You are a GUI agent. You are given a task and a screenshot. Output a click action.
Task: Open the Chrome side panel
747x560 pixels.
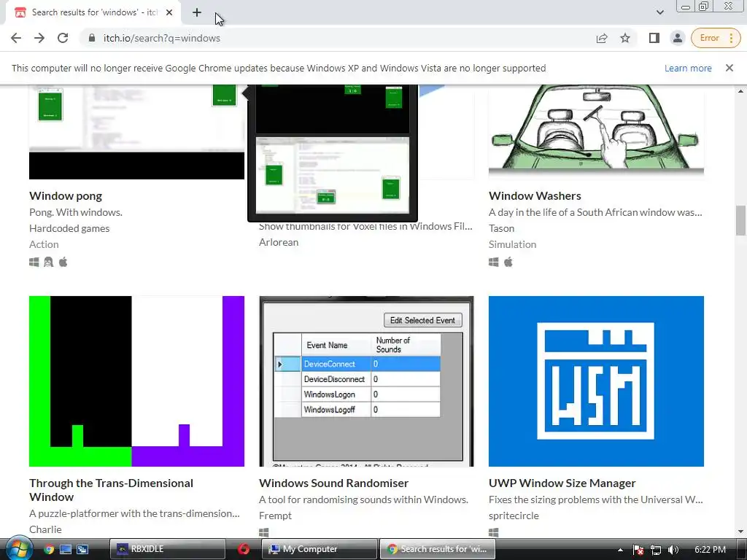coord(654,38)
